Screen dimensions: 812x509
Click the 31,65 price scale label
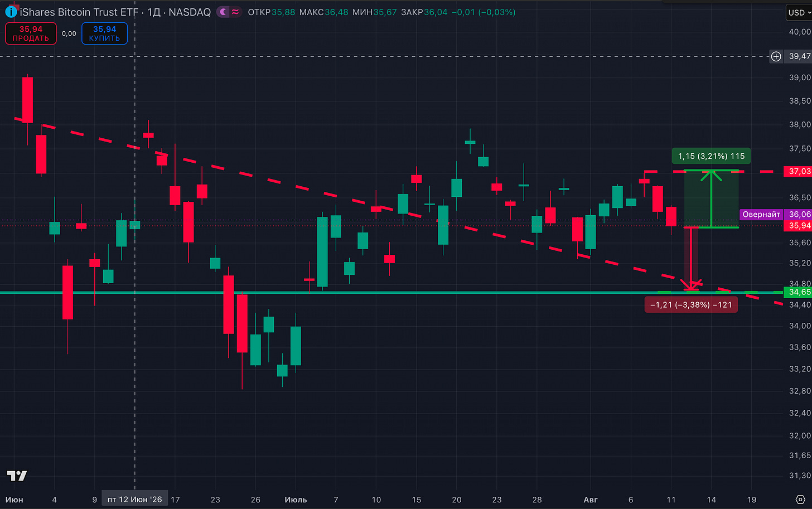click(800, 455)
